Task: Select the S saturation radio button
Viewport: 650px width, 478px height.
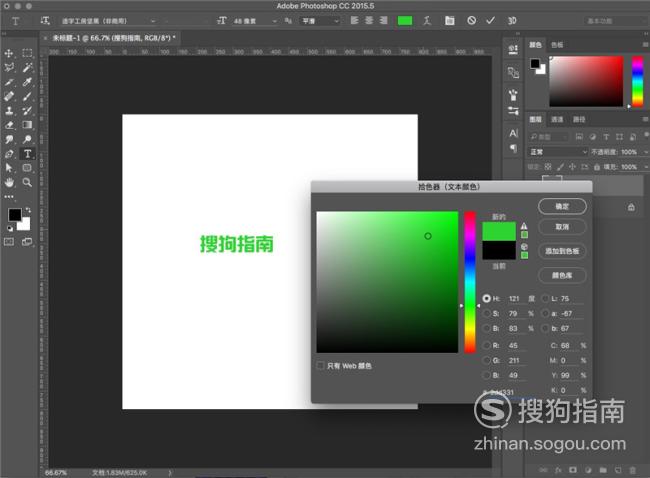Action: (487, 313)
